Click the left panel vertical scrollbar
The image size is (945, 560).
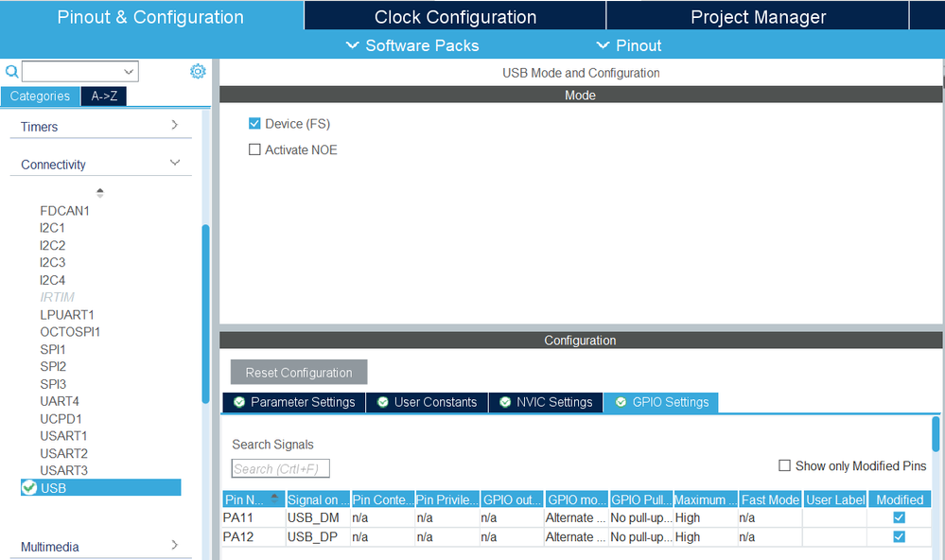tap(205, 313)
